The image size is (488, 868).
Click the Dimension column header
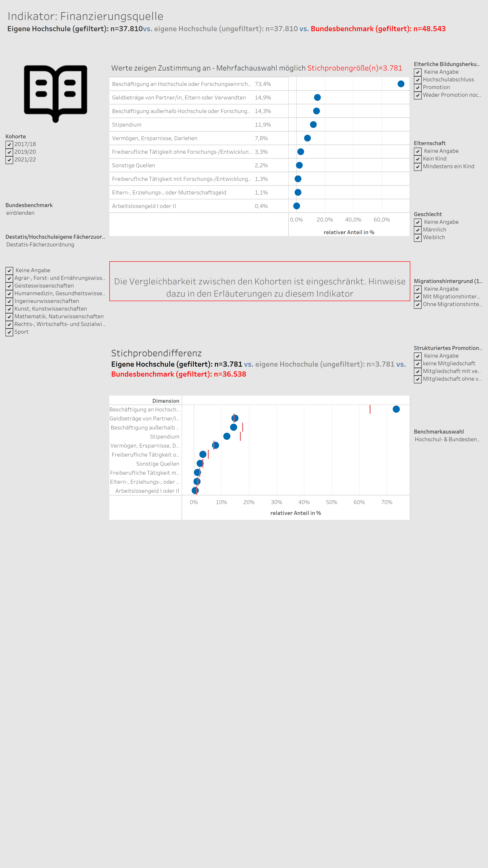[x=166, y=401]
